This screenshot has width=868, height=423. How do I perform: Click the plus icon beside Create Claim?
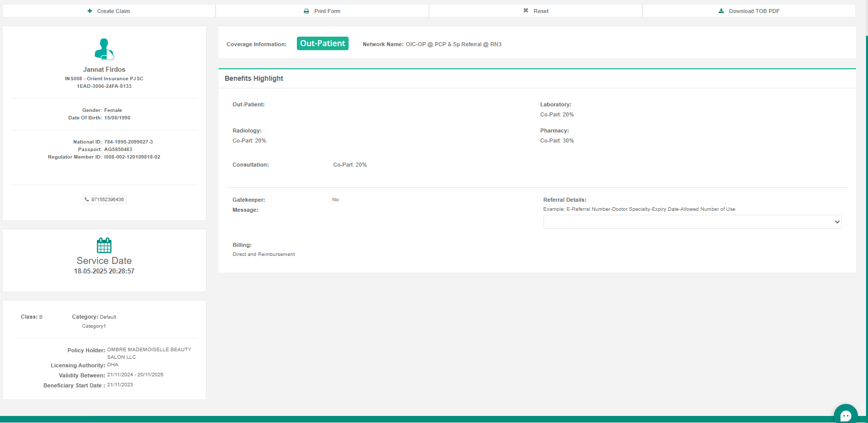(90, 11)
